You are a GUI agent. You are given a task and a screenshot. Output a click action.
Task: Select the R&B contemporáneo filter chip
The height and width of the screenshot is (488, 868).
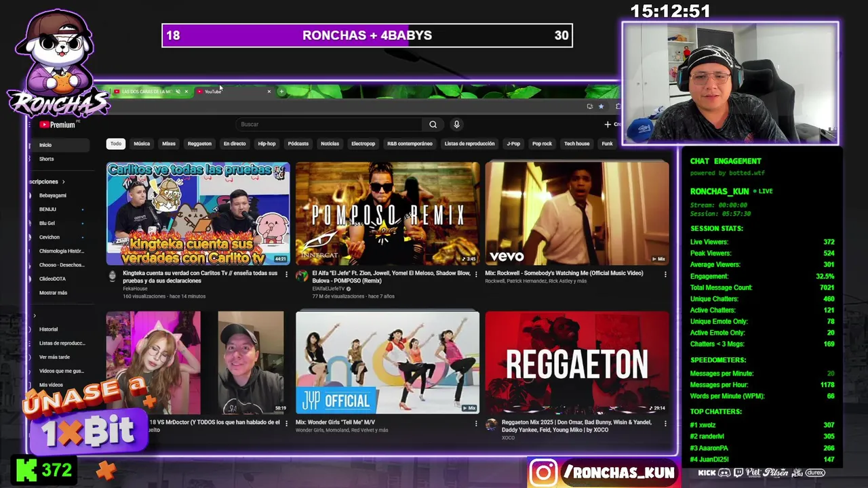[410, 144]
